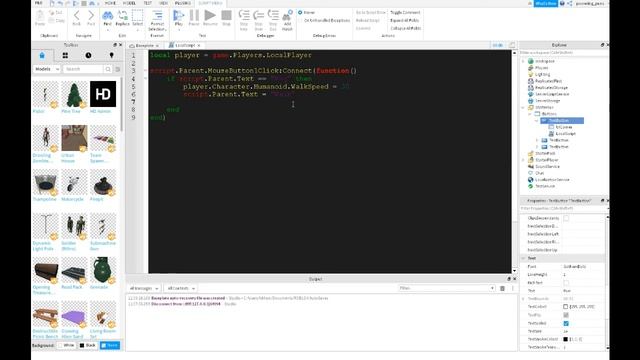Click the TextStrokeColor3 black swatch
This screenshot has height=360, width=640.
[566, 339]
